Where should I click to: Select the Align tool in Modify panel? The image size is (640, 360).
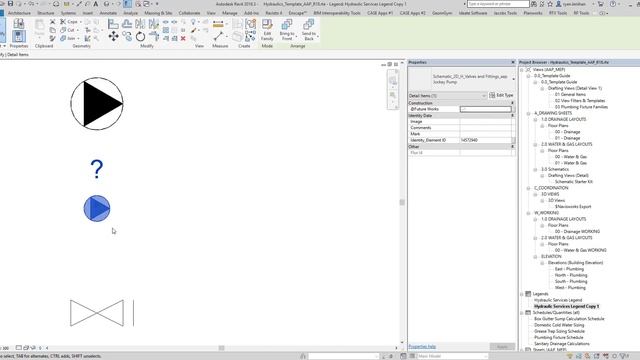tap(113, 24)
